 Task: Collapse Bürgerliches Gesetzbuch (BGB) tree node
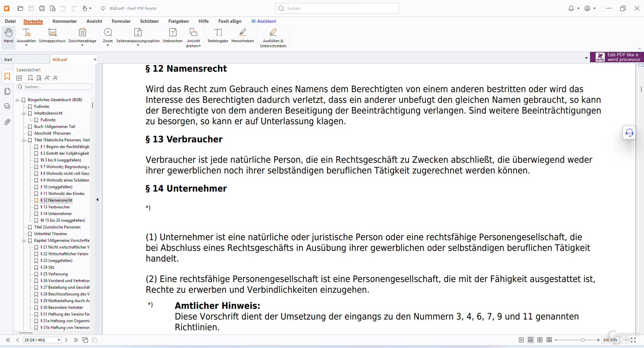tap(17, 100)
